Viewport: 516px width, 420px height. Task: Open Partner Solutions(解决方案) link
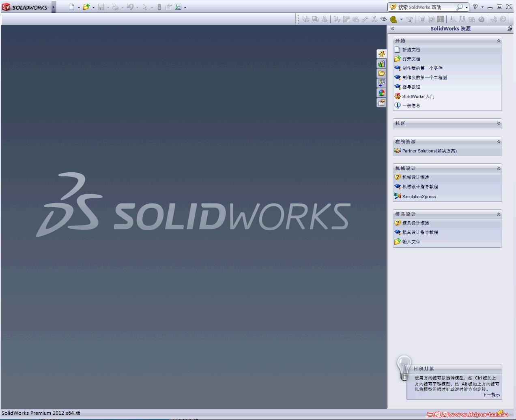[430, 151]
